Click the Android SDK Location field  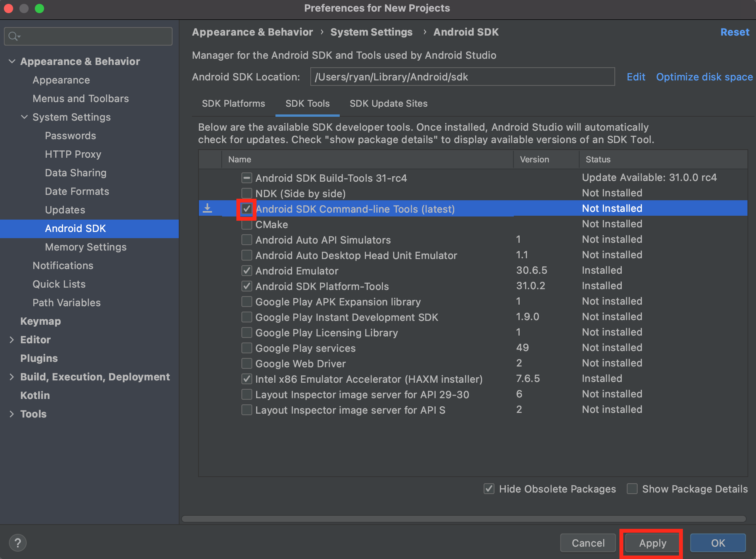pos(462,77)
